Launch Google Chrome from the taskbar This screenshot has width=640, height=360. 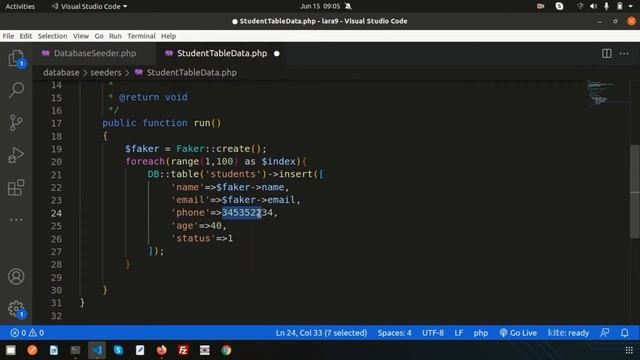226,350
